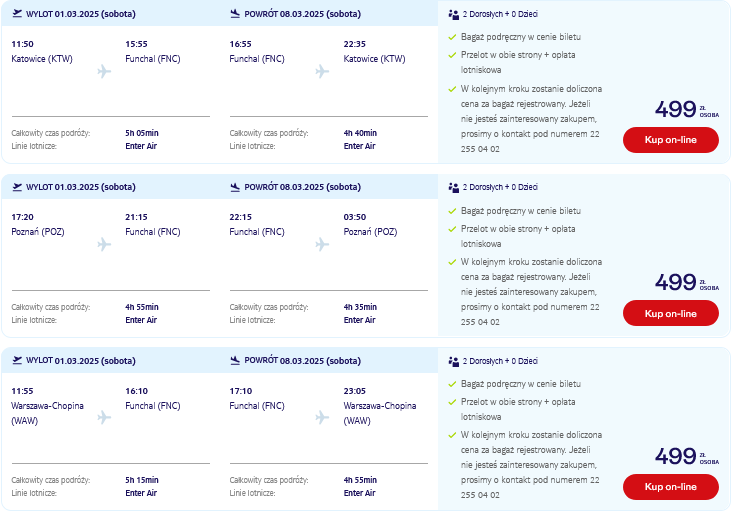Click the takeoff icon in the Poznań offer header
The image size is (732, 511).
[x=17, y=187]
